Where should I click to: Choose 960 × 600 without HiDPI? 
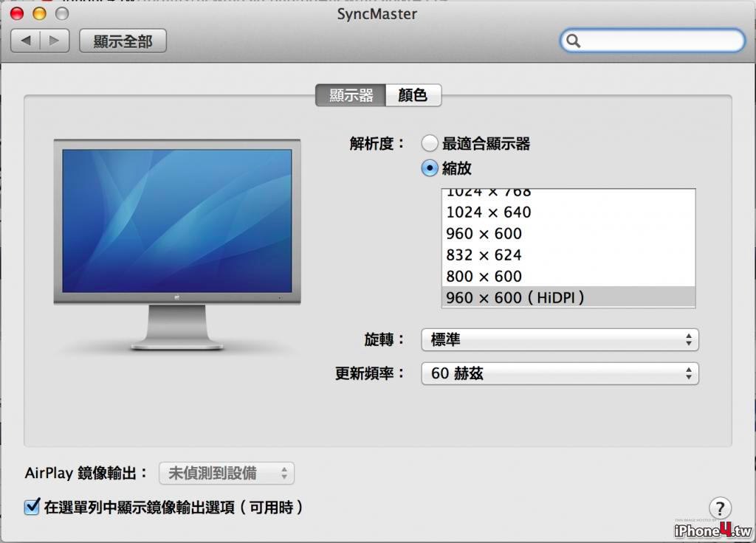click(x=568, y=233)
